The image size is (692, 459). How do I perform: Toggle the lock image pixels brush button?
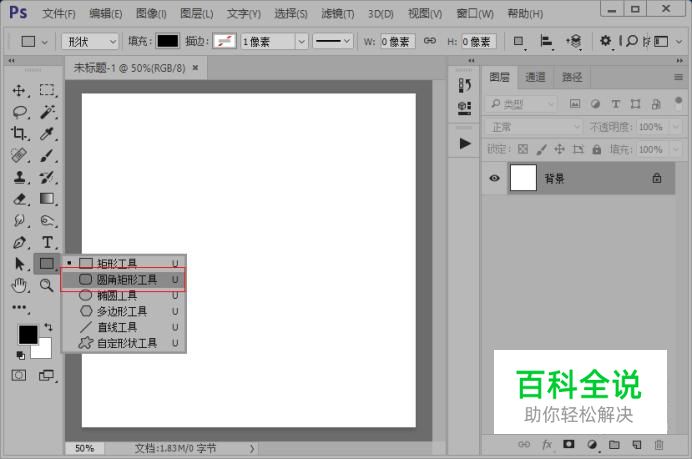[x=541, y=149]
